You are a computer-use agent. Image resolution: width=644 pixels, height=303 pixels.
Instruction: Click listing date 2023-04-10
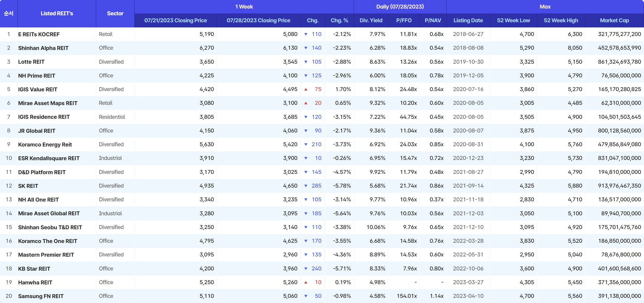pos(468,296)
